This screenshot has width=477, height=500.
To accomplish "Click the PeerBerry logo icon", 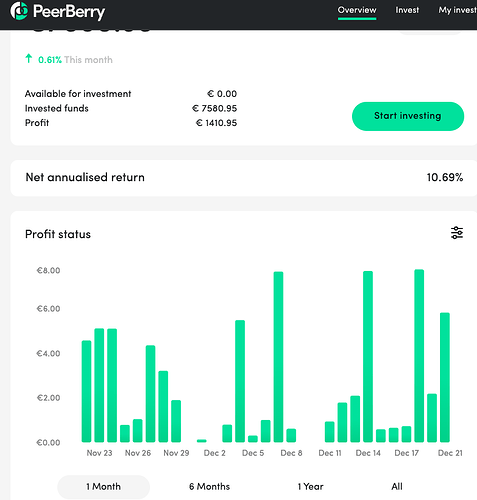I will (x=19, y=11).
